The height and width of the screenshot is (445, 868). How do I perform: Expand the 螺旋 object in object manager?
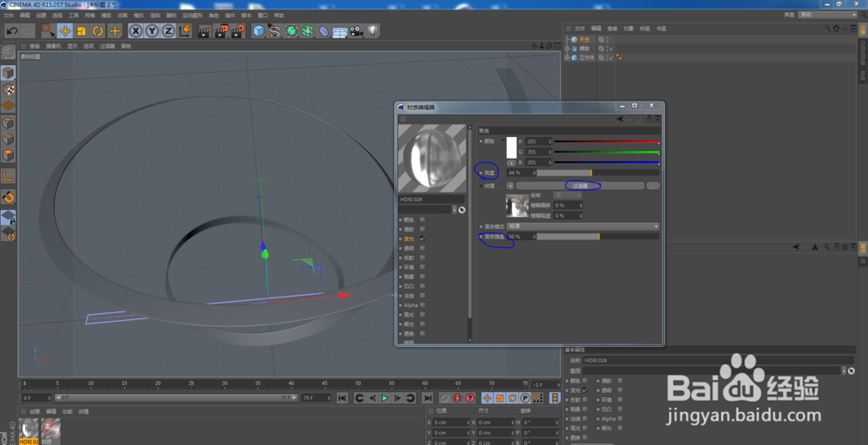tap(567, 49)
